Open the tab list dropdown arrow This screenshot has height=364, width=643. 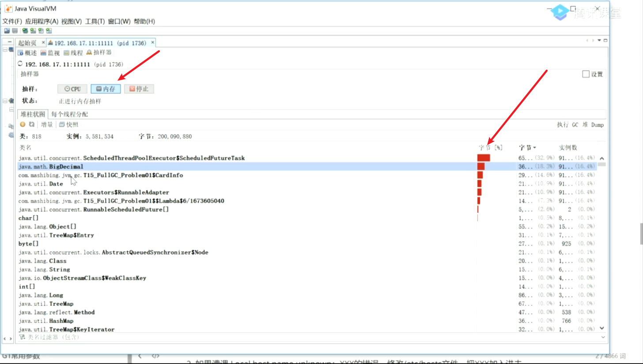tap(599, 40)
